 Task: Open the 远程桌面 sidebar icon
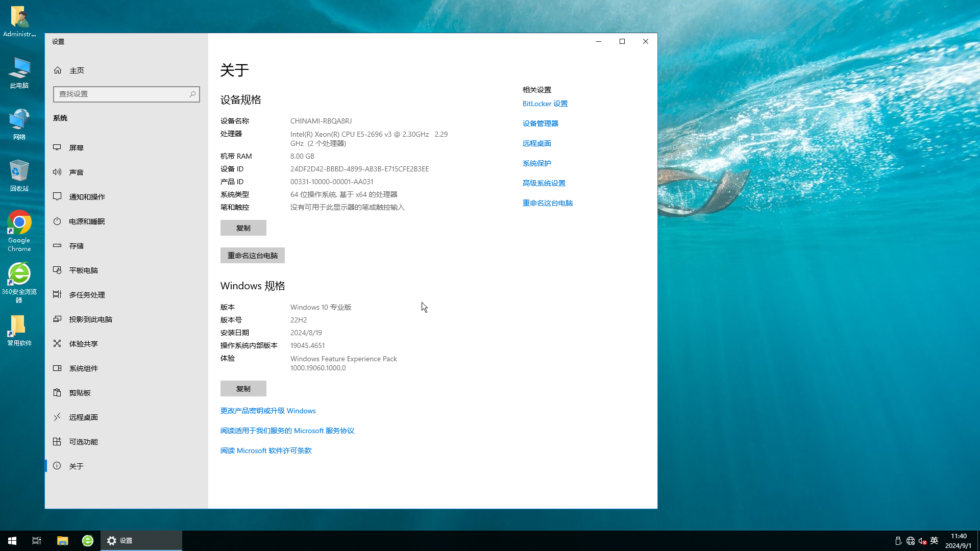pyautogui.click(x=57, y=417)
